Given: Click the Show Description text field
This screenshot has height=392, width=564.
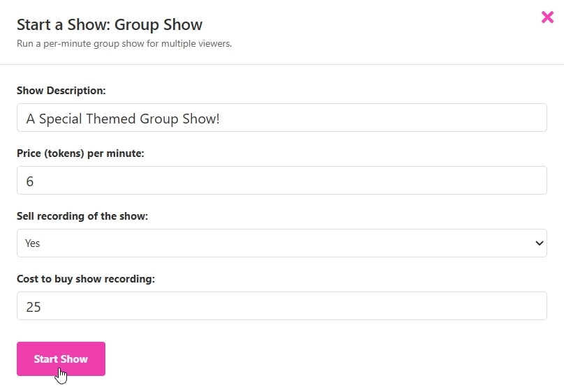Looking at the screenshot, I should tap(281, 117).
